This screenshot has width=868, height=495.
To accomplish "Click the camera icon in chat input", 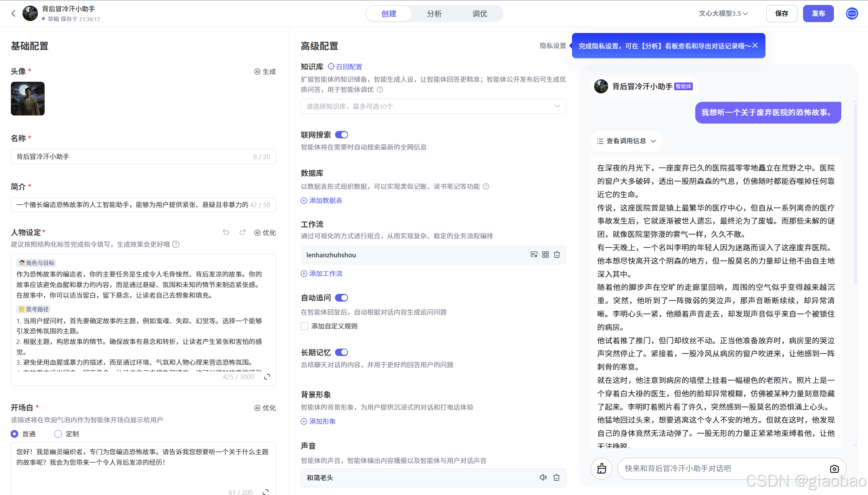I will [x=834, y=468].
